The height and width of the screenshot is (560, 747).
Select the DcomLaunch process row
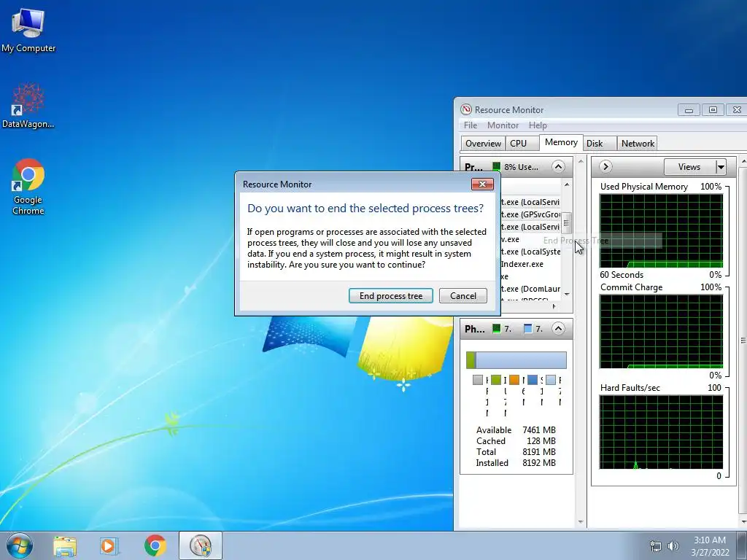click(530, 289)
